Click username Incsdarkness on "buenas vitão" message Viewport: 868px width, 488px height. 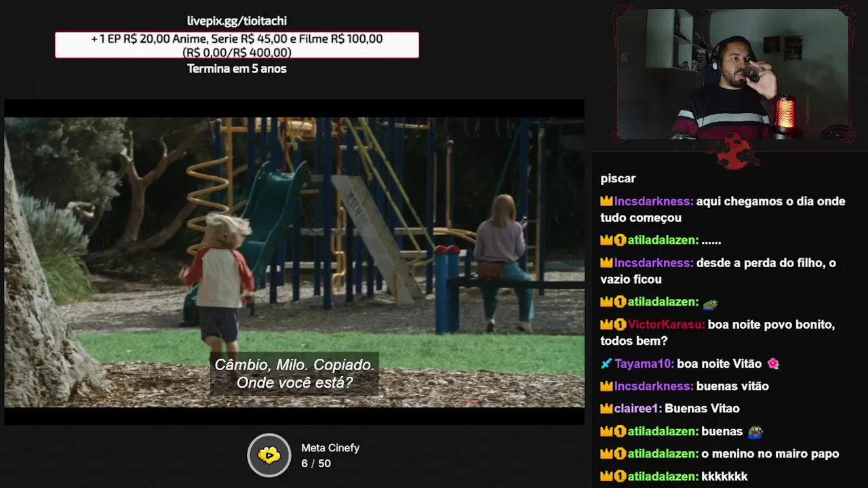pos(654,386)
